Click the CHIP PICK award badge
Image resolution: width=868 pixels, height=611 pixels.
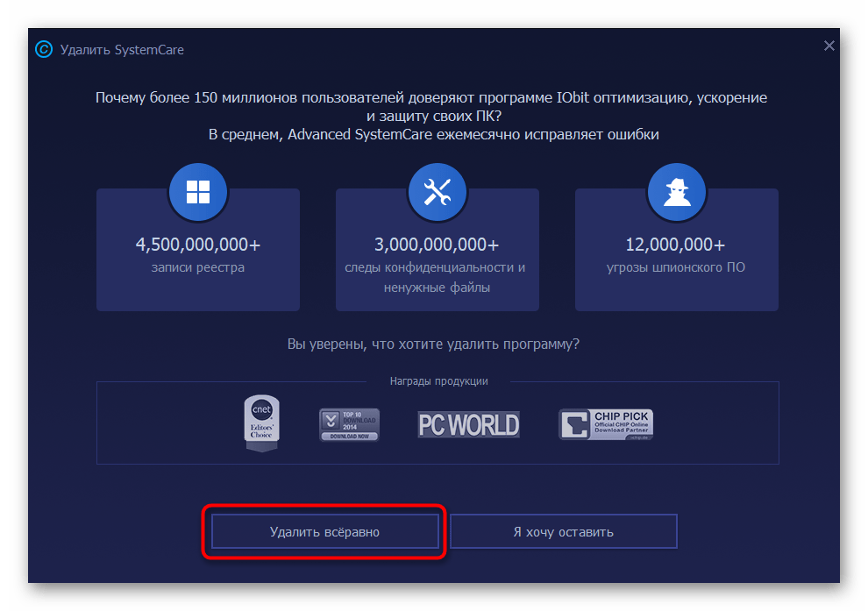click(x=606, y=424)
